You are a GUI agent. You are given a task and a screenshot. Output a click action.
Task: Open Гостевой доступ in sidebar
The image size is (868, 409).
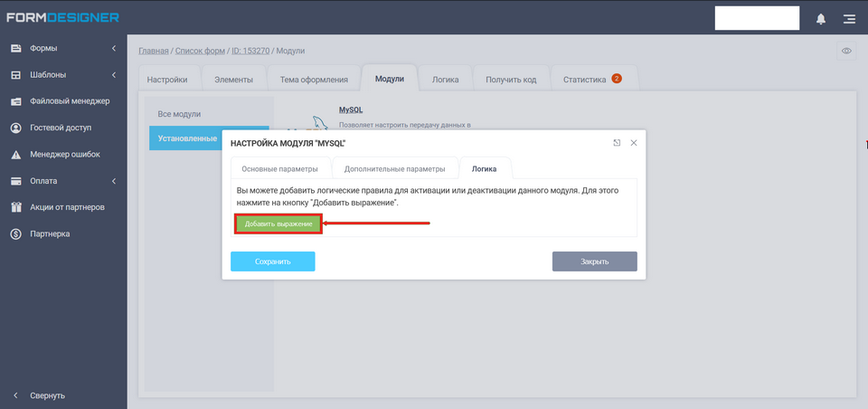[60, 128]
